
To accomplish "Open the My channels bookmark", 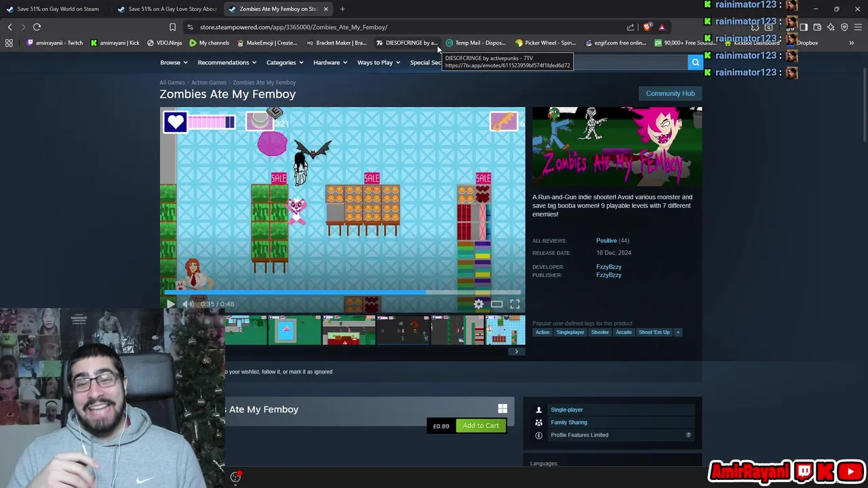I will (209, 43).
